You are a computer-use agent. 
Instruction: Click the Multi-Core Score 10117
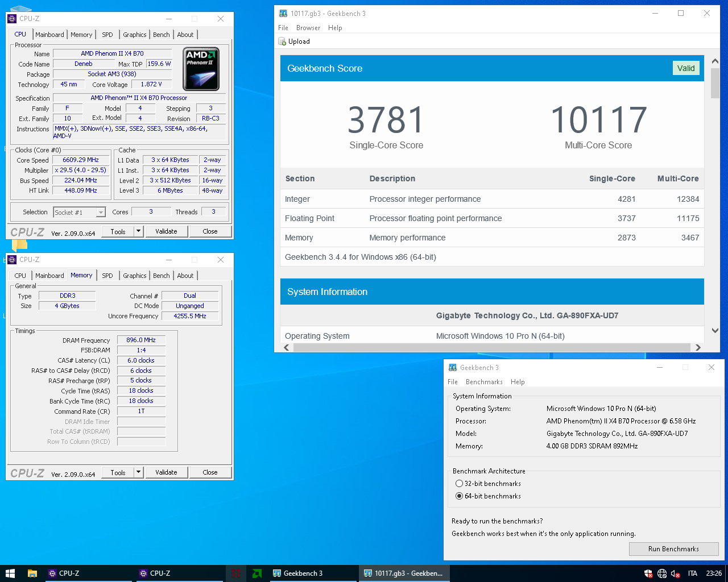tap(598, 120)
